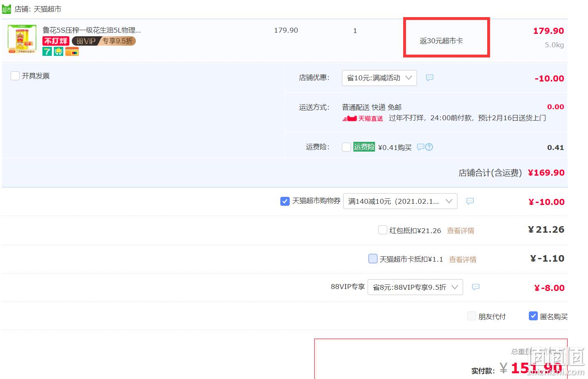Check the 红包抵扣¥21.26 checkbox
Image resolution: width=588 pixels, height=379 pixels.
click(x=383, y=230)
